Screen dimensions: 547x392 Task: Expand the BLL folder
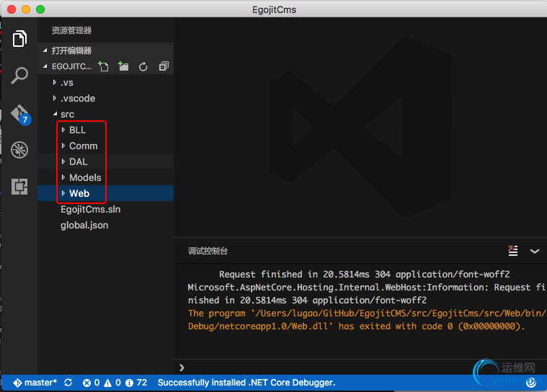click(105, 130)
